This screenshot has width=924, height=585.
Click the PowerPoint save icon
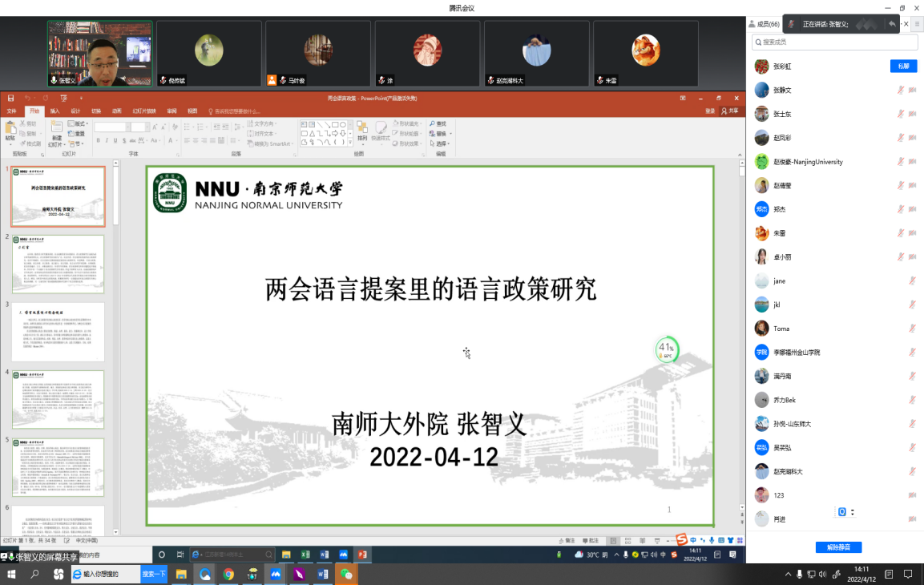[11, 98]
